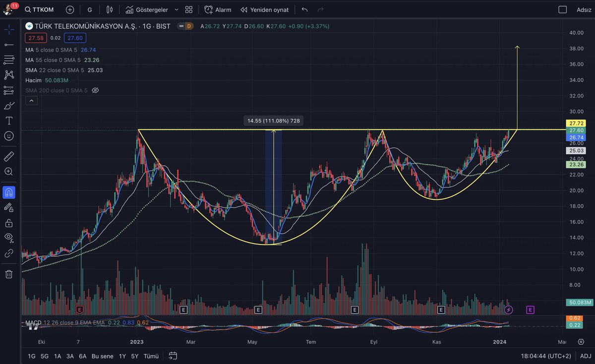Open the G interval selector
Screen dimensions: 595x364
89,9
